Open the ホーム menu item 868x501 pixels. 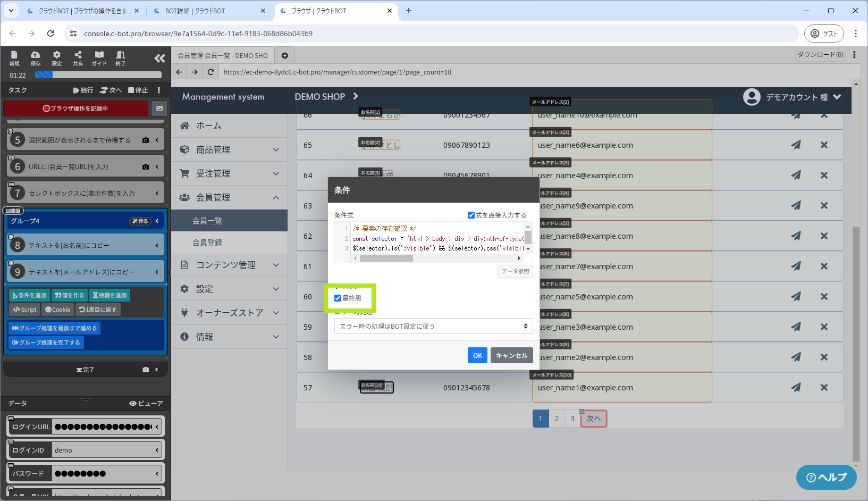coord(230,126)
